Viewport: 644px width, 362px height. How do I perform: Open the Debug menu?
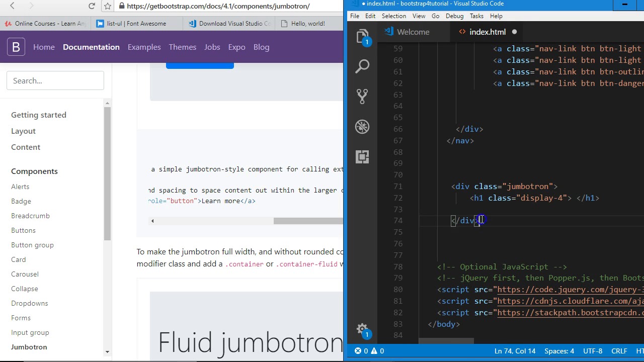[454, 16]
